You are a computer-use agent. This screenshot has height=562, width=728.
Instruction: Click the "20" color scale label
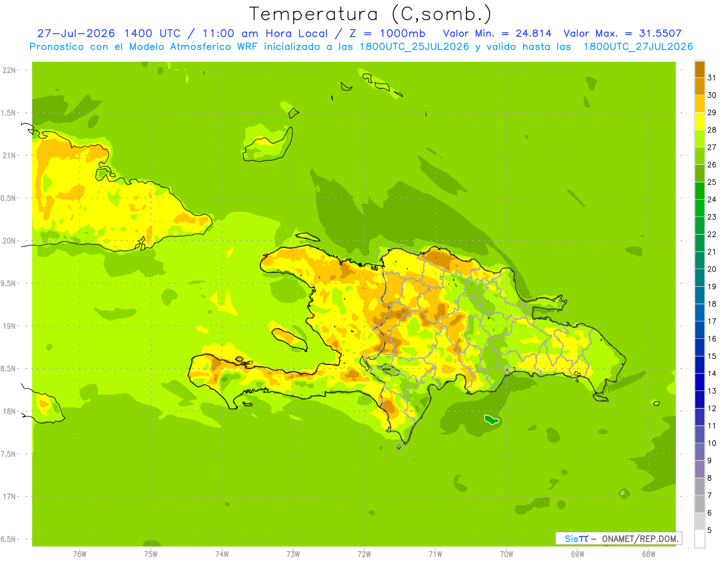coord(712,269)
